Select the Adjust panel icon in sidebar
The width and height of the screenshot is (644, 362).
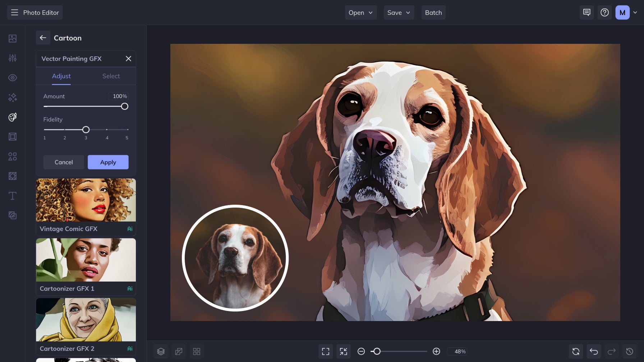click(12, 58)
